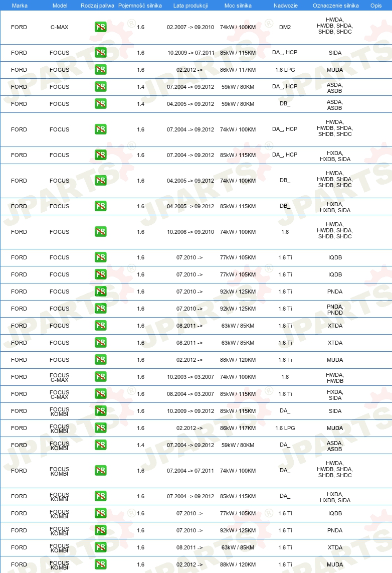This screenshot has width=392, height=573.
Task: Click the Nadwozie column header
Action: tap(285, 6)
